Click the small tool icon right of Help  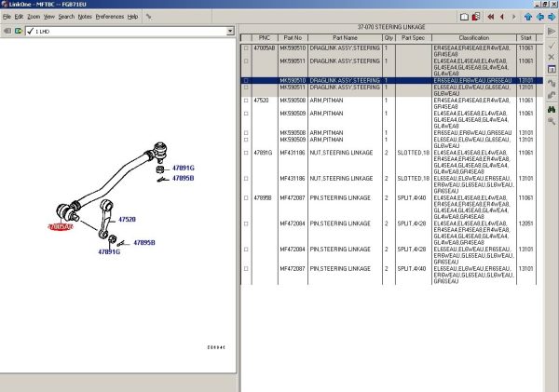[149, 17]
